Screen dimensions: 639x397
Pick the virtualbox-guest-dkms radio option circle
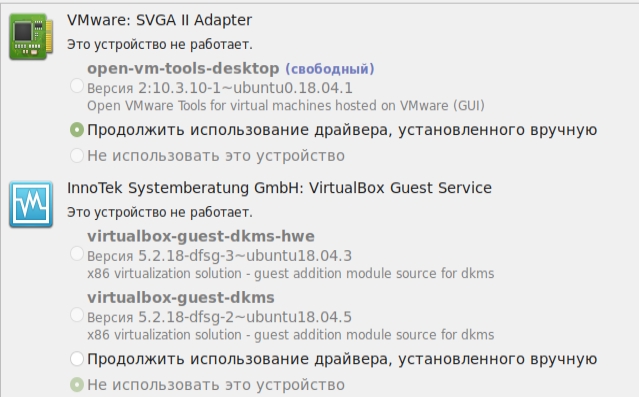[x=77, y=315]
